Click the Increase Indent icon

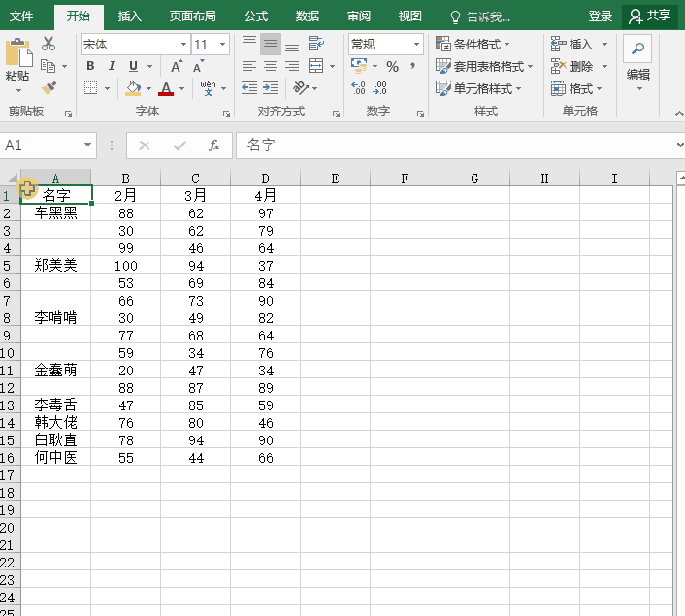271,88
